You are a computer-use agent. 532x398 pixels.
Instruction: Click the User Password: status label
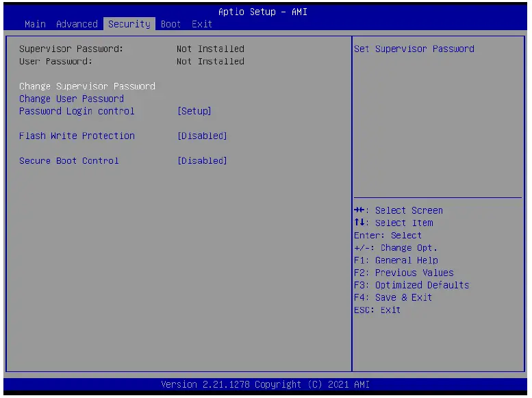[55, 62]
